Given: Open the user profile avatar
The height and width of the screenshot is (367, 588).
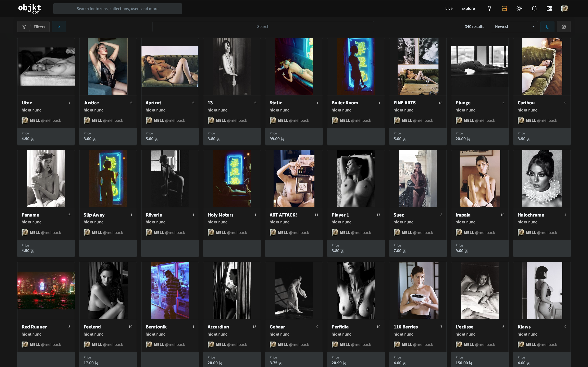Looking at the screenshot, I should 564,8.
